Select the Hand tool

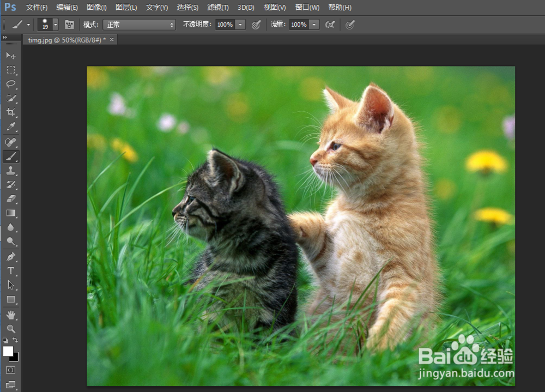pyautogui.click(x=11, y=315)
